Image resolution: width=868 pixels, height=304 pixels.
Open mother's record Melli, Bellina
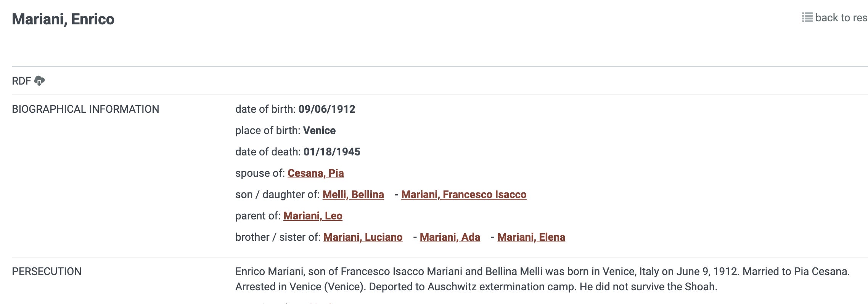[353, 194]
